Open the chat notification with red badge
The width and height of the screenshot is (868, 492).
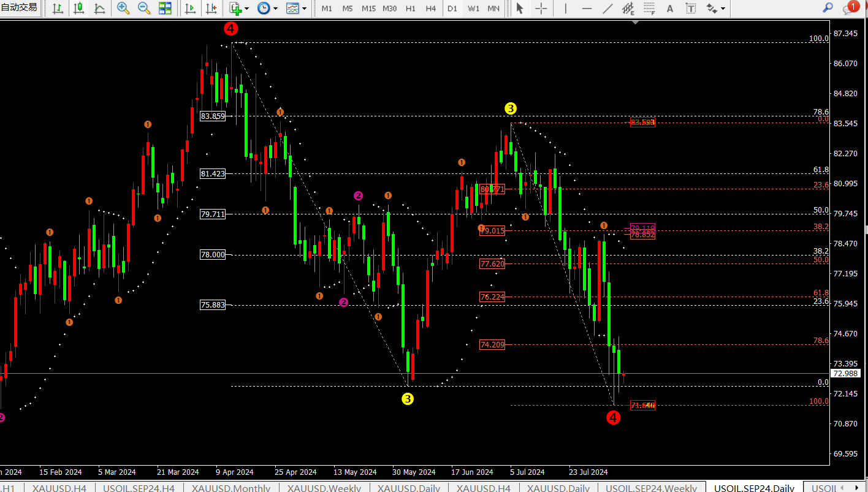click(850, 8)
